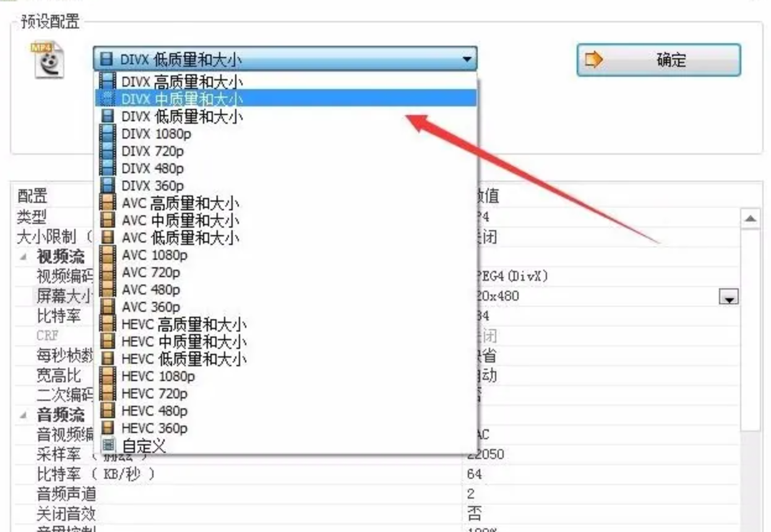Pick the AVC 1080p entry
This screenshot has width=771, height=532.
[x=286, y=254]
